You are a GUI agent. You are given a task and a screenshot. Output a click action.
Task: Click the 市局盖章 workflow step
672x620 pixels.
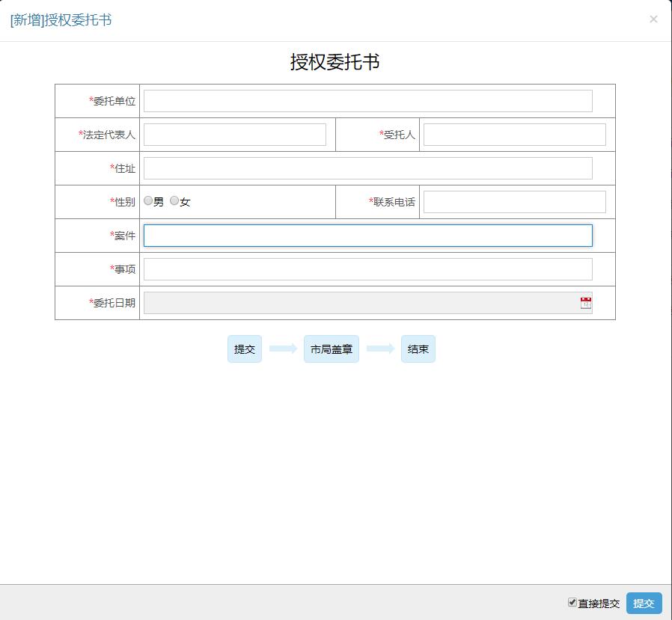332,349
